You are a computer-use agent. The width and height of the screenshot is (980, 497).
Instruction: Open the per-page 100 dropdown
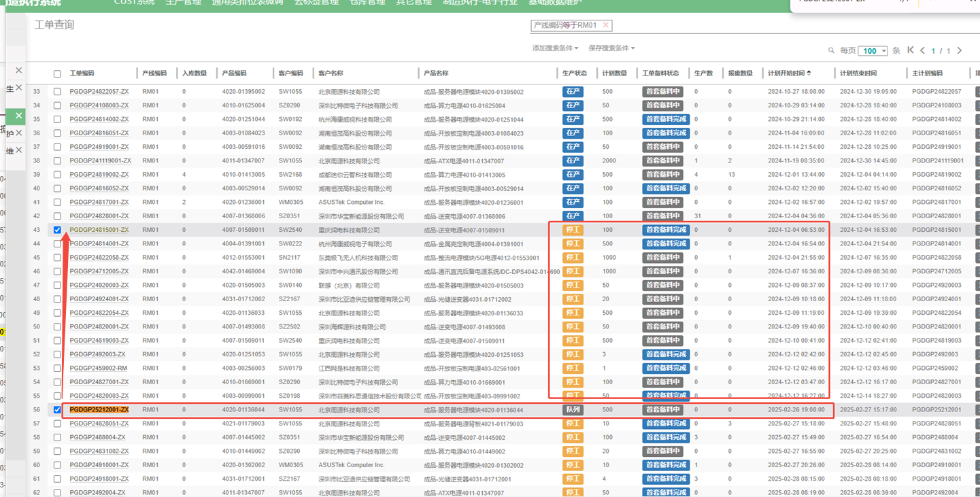click(873, 51)
